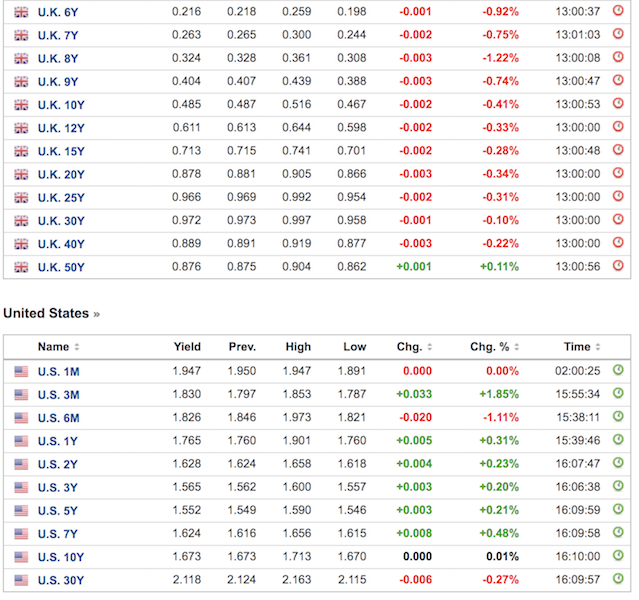The height and width of the screenshot is (600, 639).
Task: Open the U.S. 1Y bond link
Action: (57, 441)
